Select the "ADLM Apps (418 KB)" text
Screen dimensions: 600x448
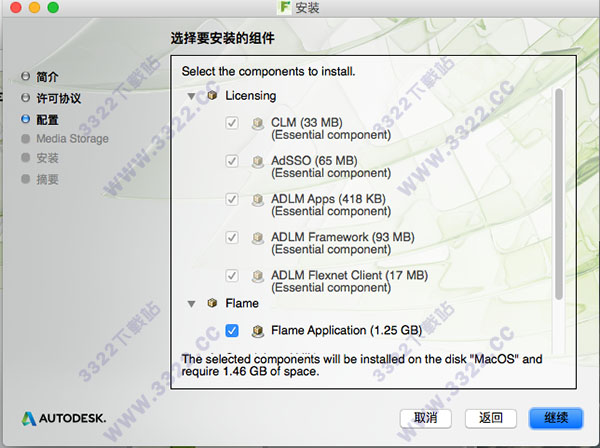(328, 199)
